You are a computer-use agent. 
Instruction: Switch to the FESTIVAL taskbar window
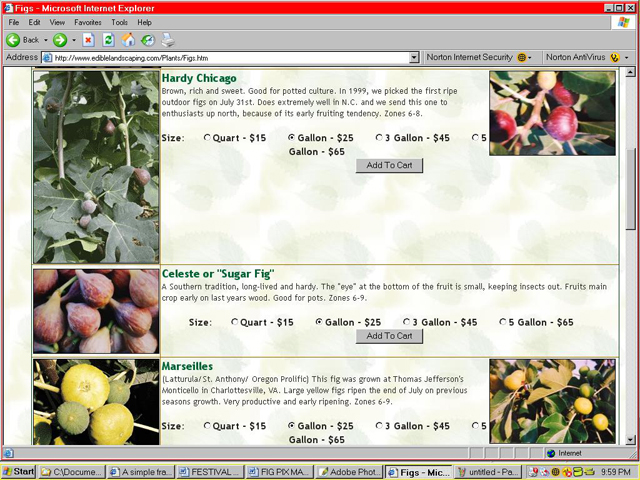[211, 472]
